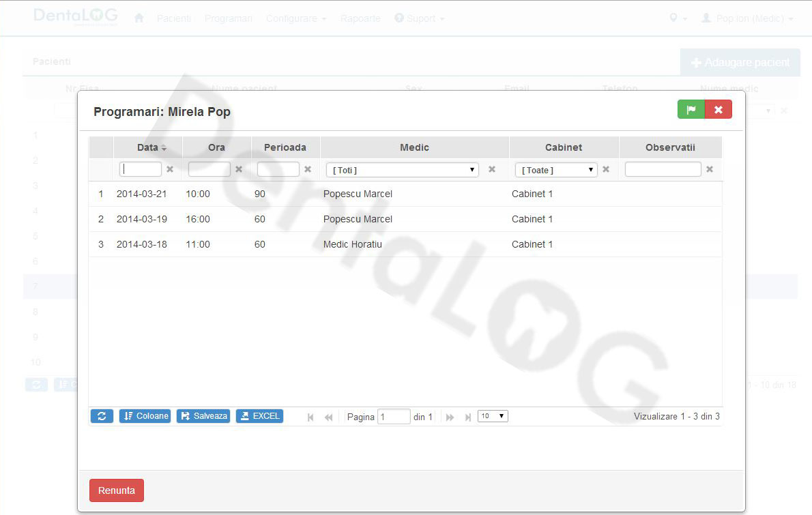This screenshot has height=515, width=812.
Task: Click the DentaLOG logo in navbar
Action: 76,16
